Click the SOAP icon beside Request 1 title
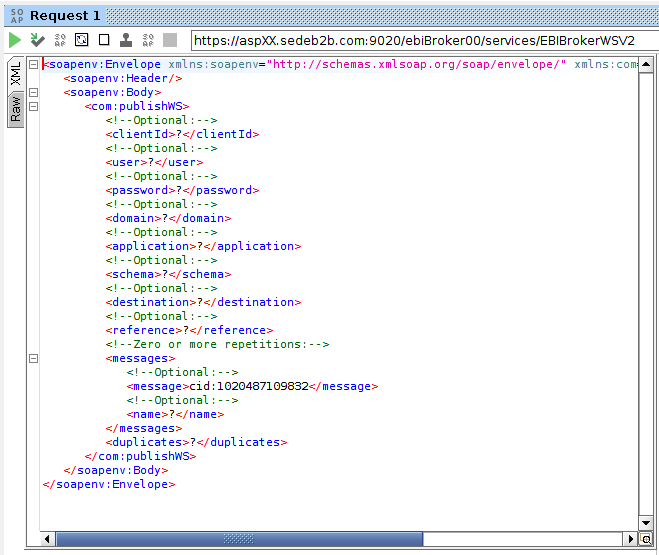Image resolution: width=659 pixels, height=555 pixels. [15, 15]
